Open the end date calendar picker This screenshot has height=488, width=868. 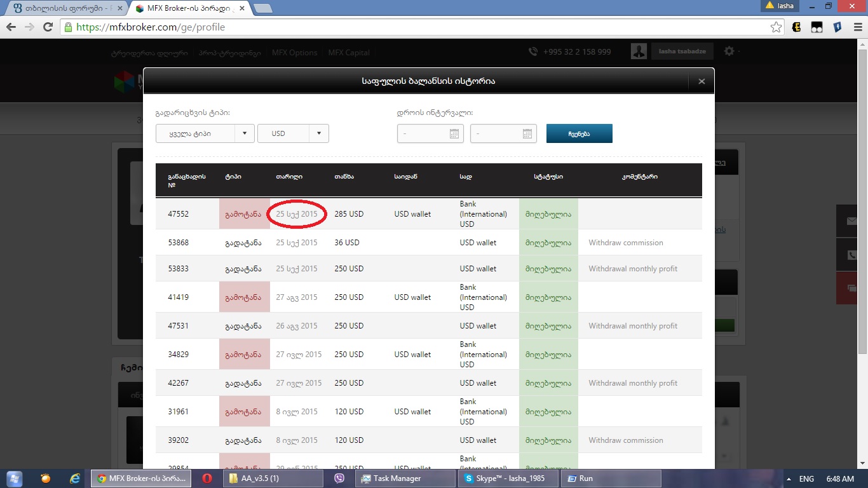[527, 133]
